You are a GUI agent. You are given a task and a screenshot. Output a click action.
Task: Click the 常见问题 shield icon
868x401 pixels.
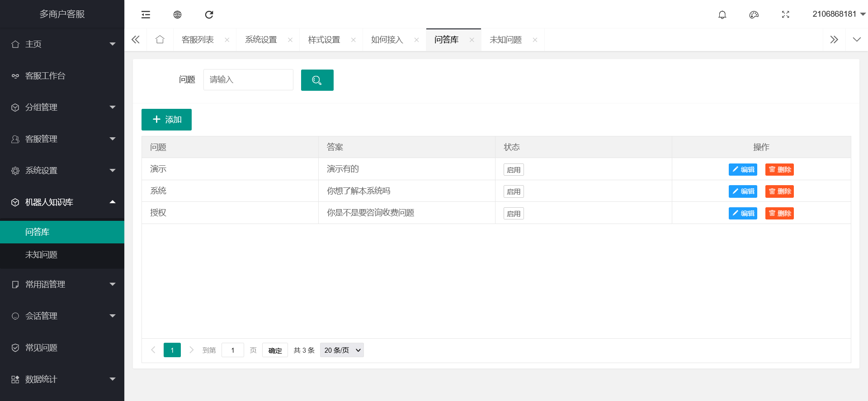(x=15, y=348)
